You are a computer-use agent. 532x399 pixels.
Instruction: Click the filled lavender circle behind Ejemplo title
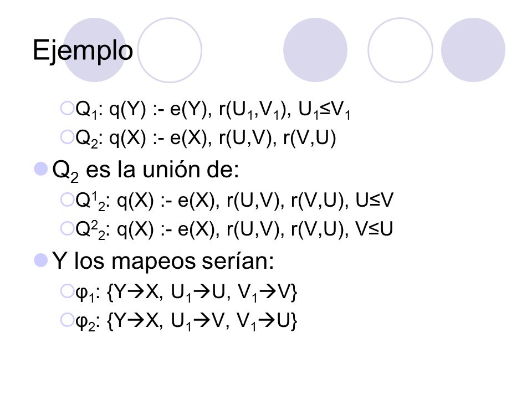pos(95,50)
